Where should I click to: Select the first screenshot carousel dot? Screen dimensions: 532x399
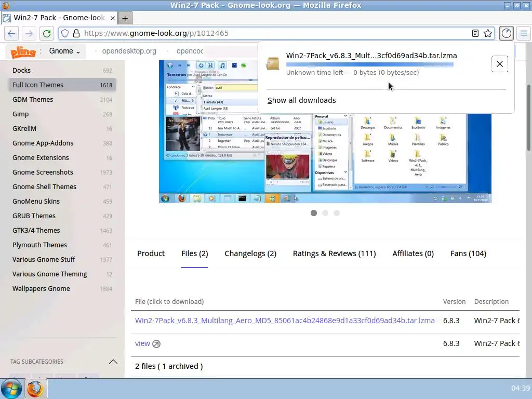pos(314,213)
